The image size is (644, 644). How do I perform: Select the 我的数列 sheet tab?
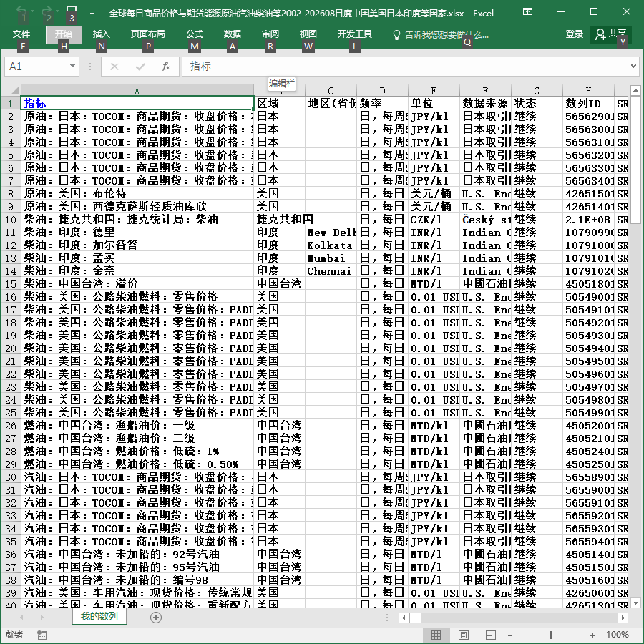pyautogui.click(x=99, y=617)
